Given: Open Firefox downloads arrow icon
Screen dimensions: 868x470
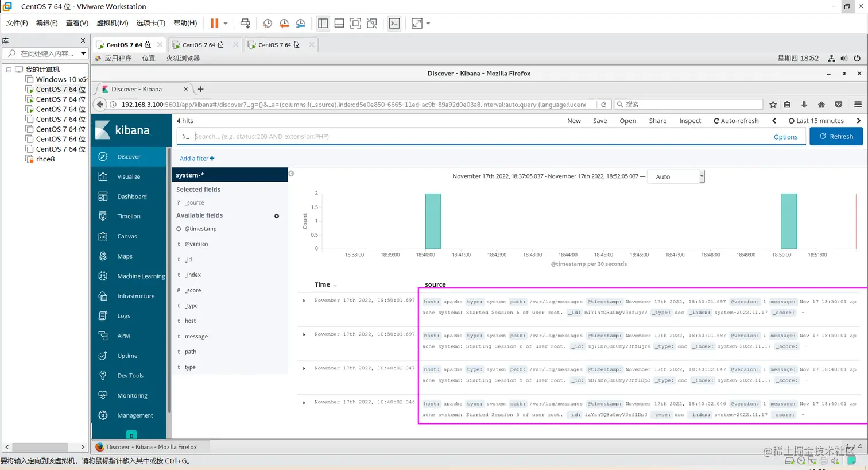Looking at the screenshot, I should tap(804, 105).
